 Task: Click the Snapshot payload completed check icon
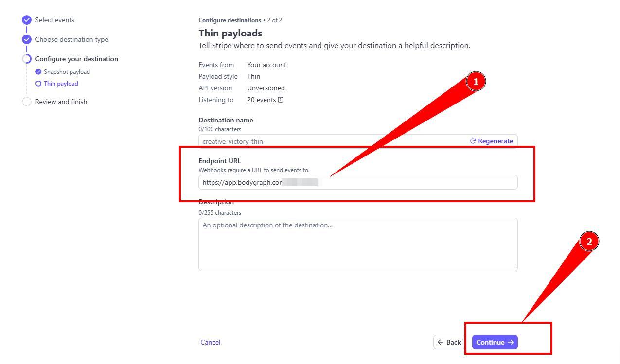tap(38, 72)
